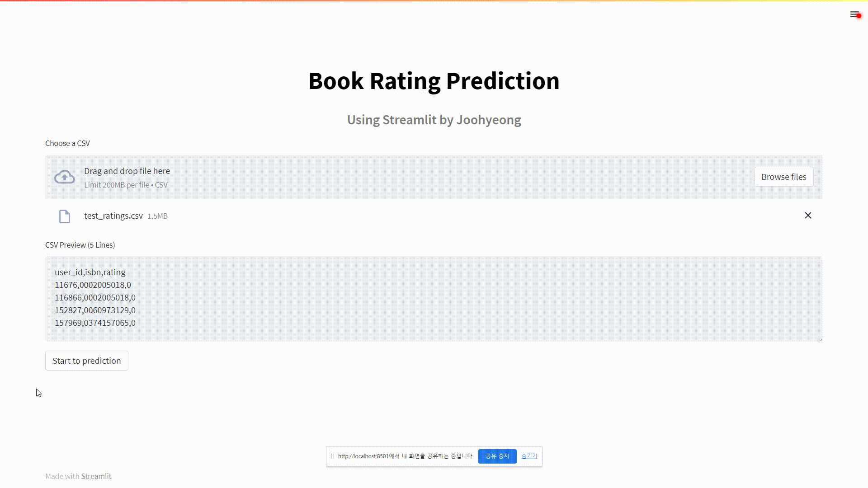Viewport: 868px width, 488px height.
Task: Open the Browse files dialog
Action: [783, 177]
